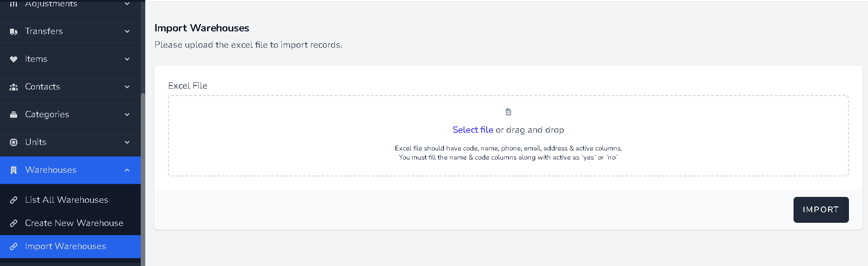Image resolution: width=868 pixels, height=266 pixels.
Task: Click the Select file link
Action: click(473, 130)
